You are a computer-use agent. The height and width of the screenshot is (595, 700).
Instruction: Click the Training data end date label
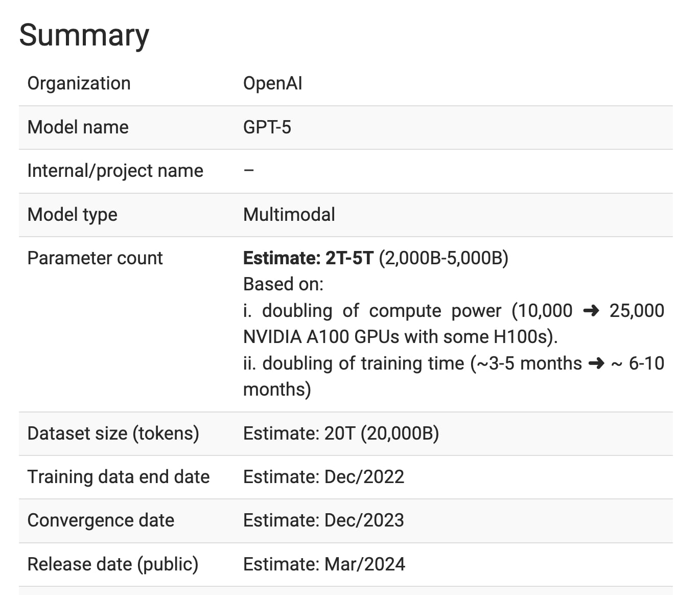point(118,477)
